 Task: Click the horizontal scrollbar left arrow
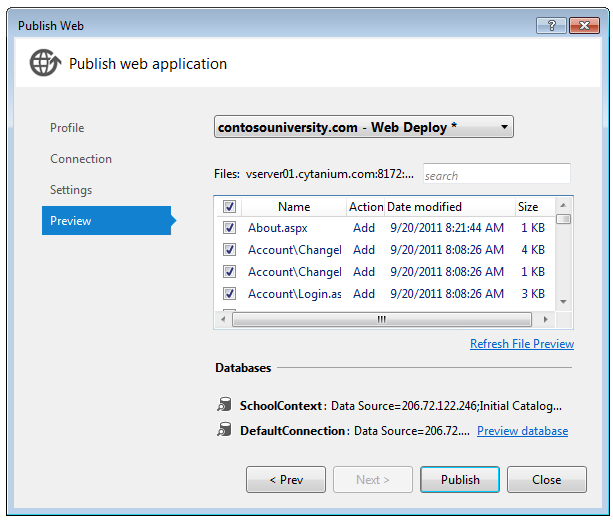223,319
